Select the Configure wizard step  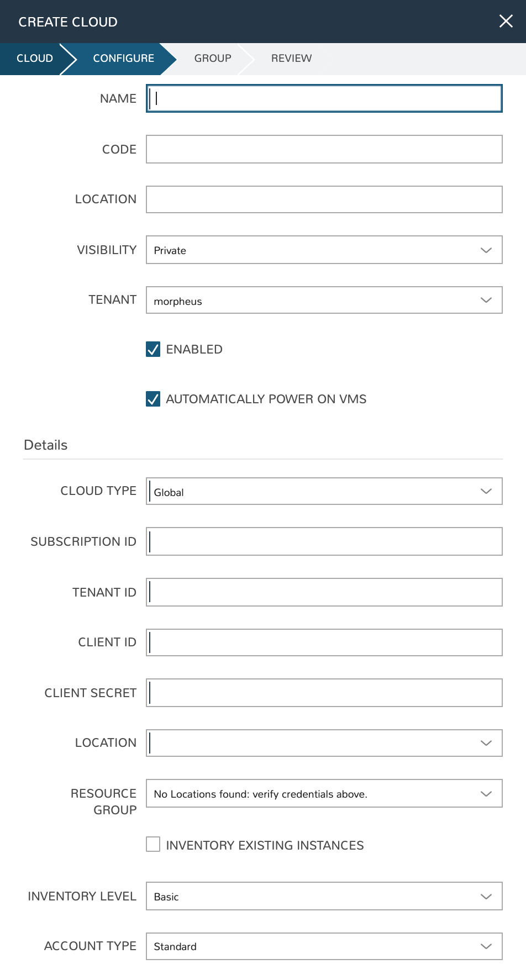pyautogui.click(x=123, y=59)
